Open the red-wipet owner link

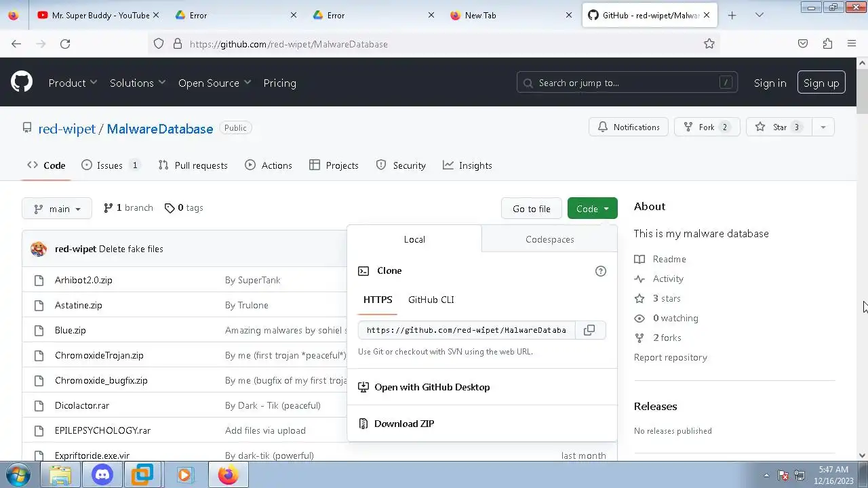pos(66,129)
